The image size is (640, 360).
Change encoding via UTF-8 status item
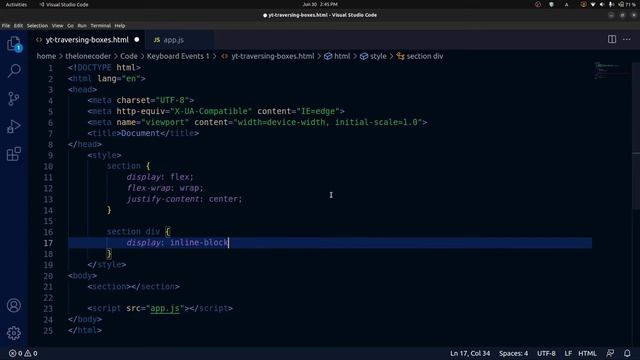click(546, 353)
